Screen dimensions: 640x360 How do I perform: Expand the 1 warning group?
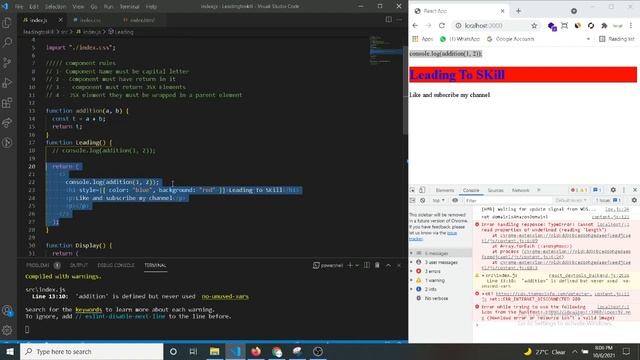[434, 280]
